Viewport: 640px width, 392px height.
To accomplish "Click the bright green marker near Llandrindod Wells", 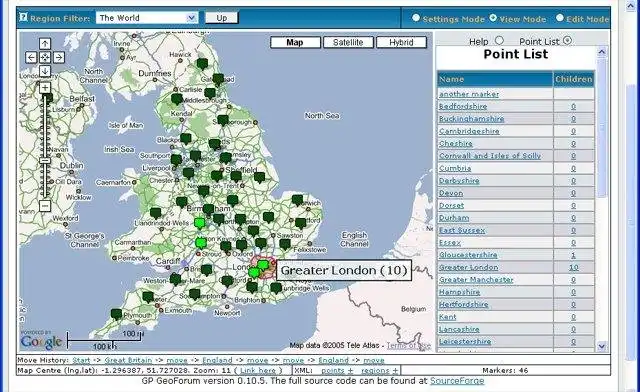I will coord(199,223).
